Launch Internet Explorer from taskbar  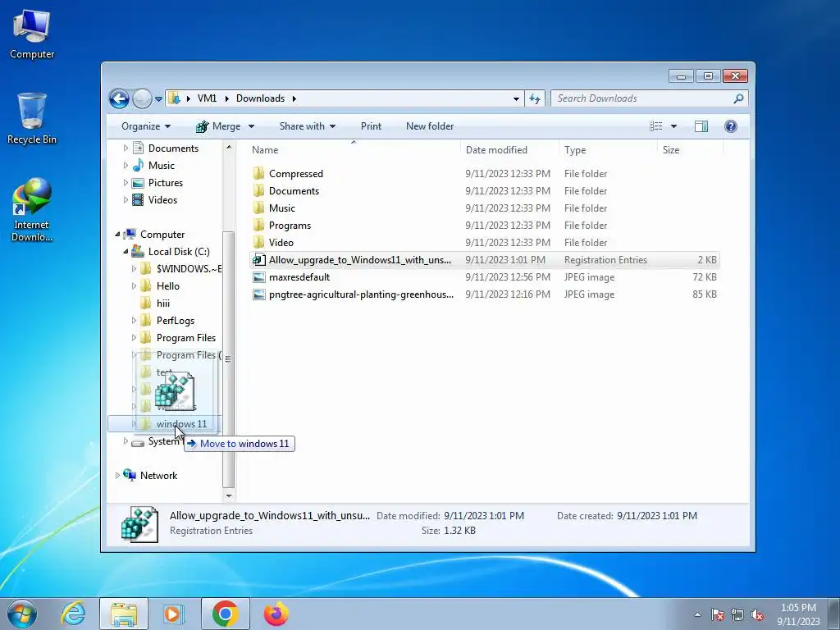pyautogui.click(x=73, y=614)
